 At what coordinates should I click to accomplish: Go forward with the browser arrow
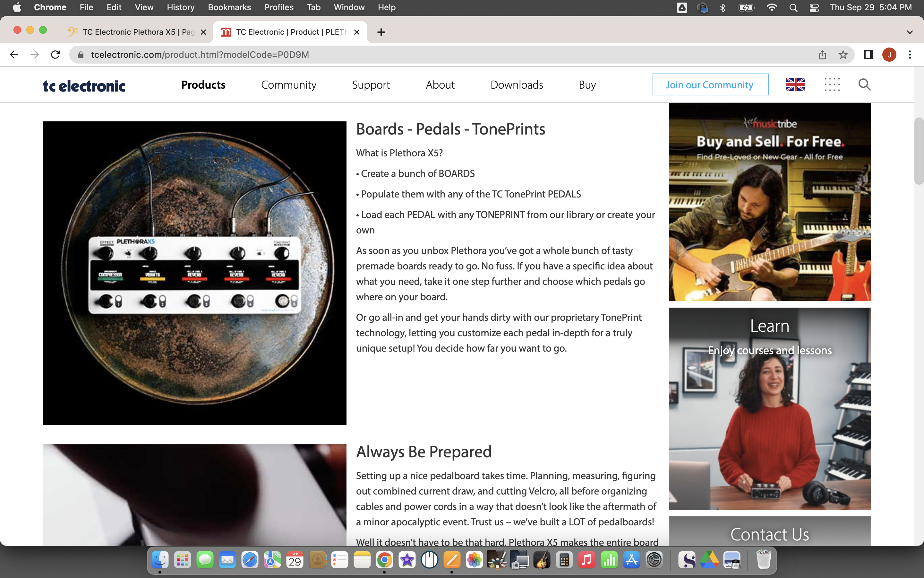[x=35, y=55]
